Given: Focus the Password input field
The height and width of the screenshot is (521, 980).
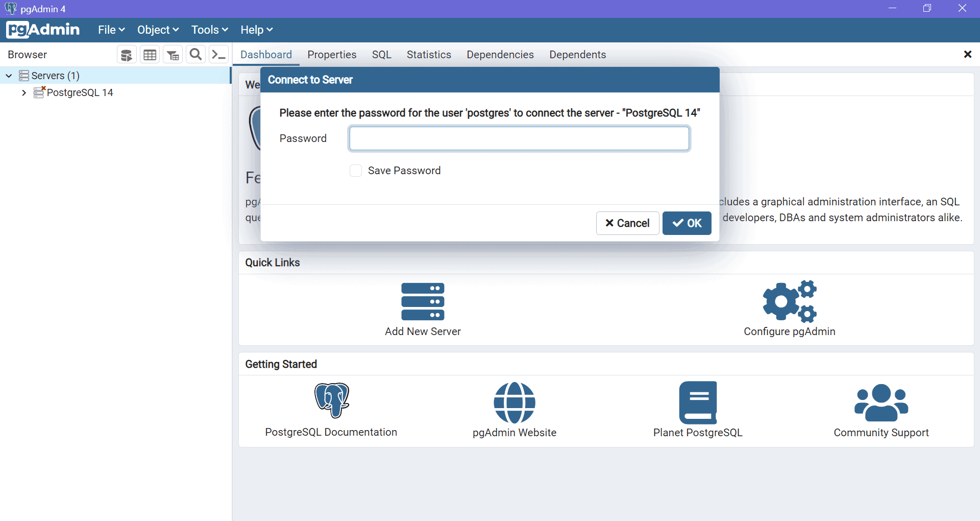Looking at the screenshot, I should tap(519, 138).
